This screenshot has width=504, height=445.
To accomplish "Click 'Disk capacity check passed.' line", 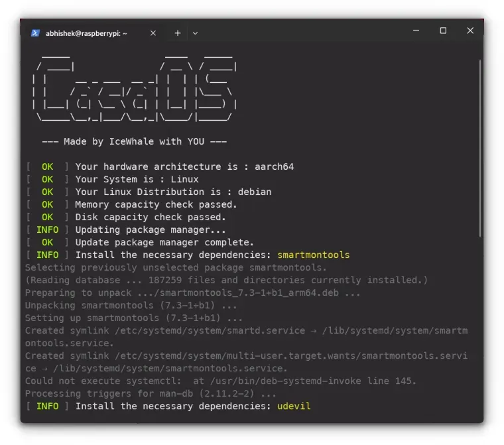I will pyautogui.click(x=151, y=217).
